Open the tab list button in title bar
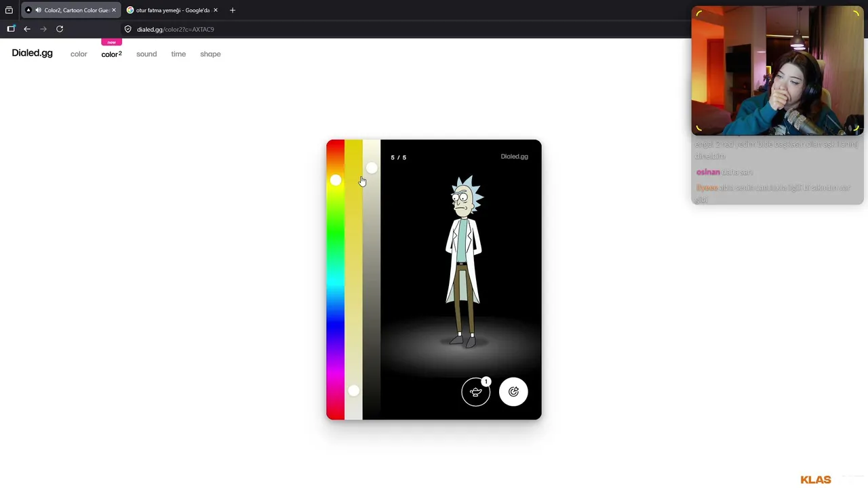868x488 pixels. [x=9, y=10]
